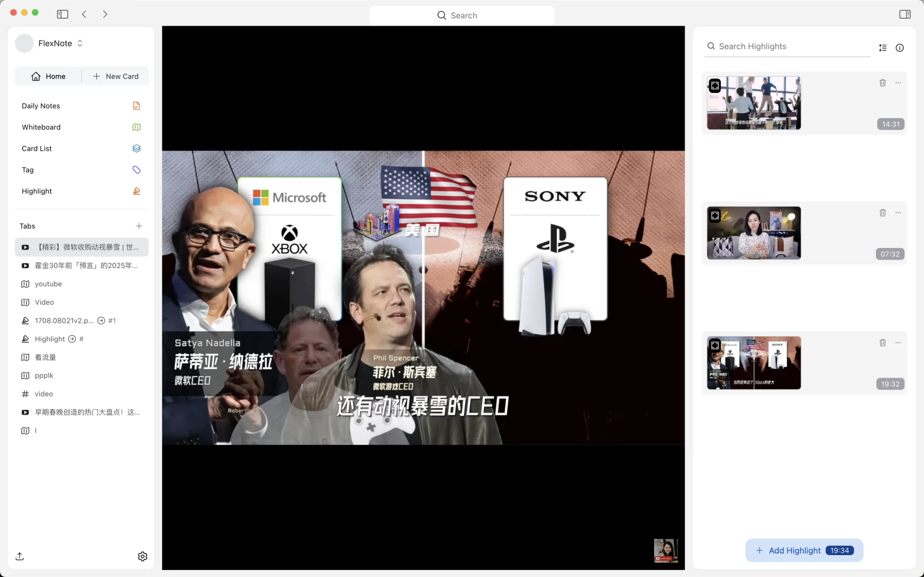Jump to timestamp 07:32
This screenshot has width=924, height=577.
pyautogui.click(x=890, y=254)
